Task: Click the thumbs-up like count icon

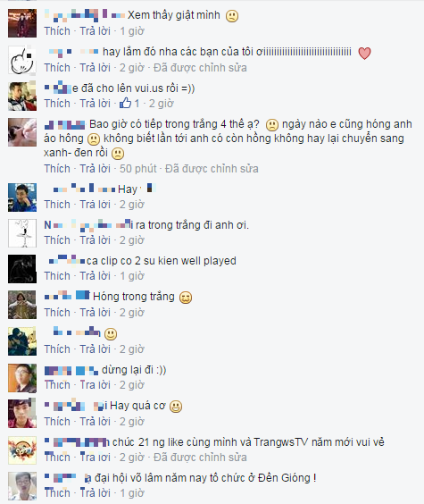Action: [126, 103]
